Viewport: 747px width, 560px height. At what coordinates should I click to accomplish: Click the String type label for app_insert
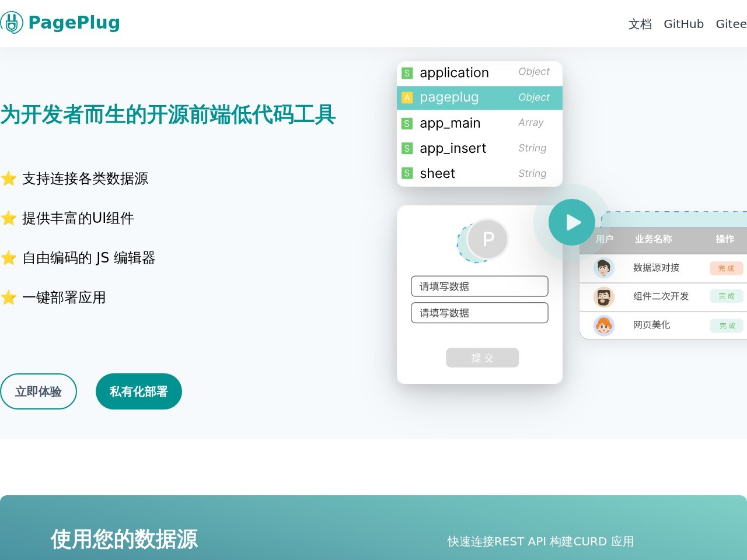pos(532,148)
